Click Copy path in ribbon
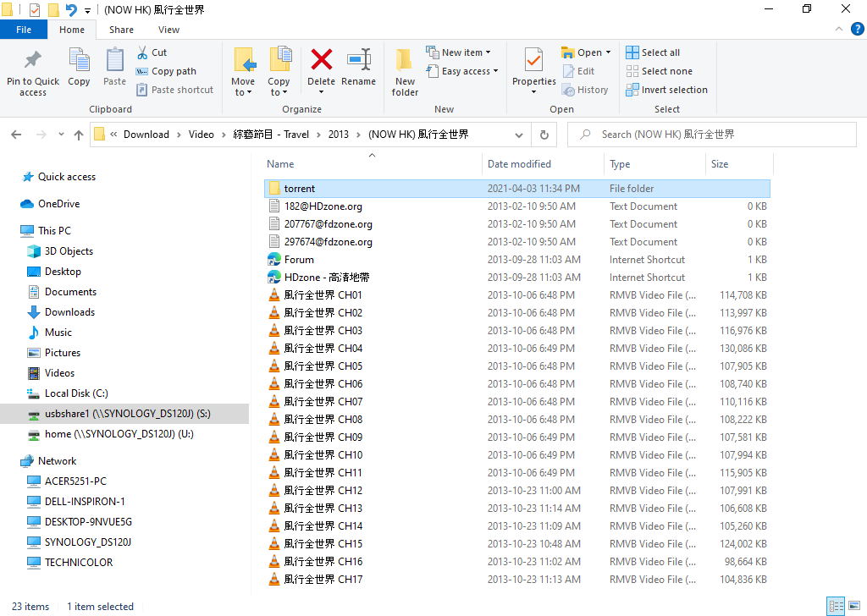The image size is (867, 616). pyautogui.click(x=167, y=71)
